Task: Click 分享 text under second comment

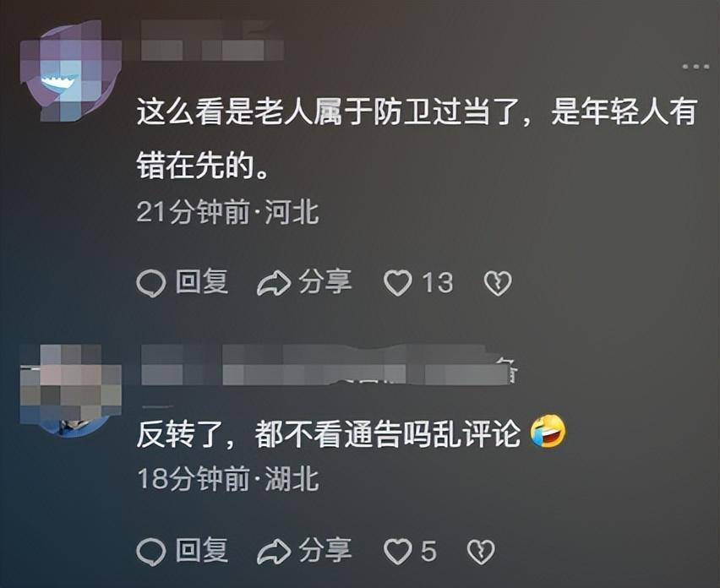Action: [325, 551]
